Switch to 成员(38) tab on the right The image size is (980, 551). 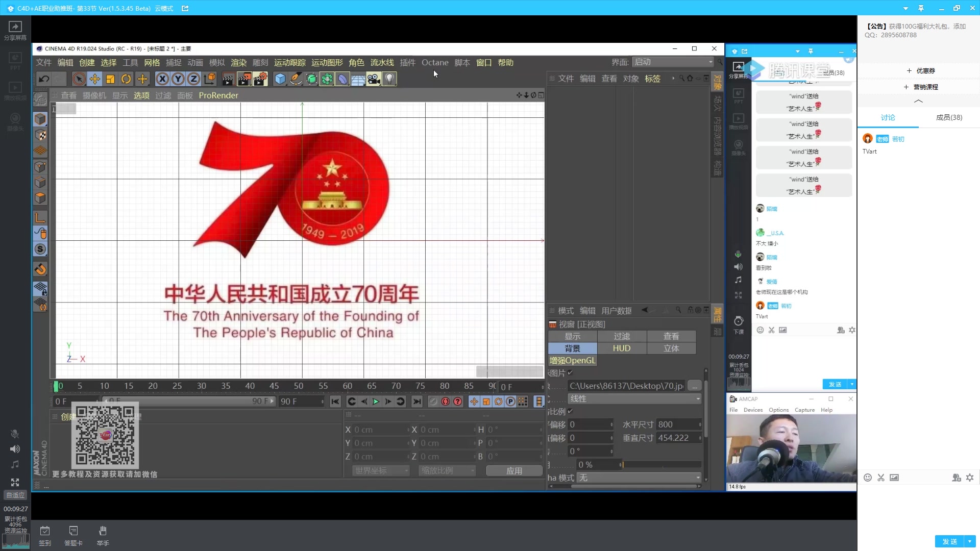pyautogui.click(x=949, y=117)
